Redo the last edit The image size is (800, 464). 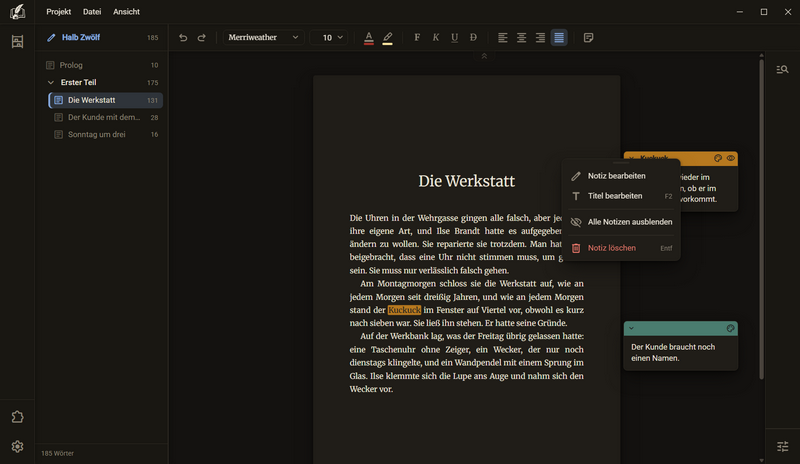point(202,37)
